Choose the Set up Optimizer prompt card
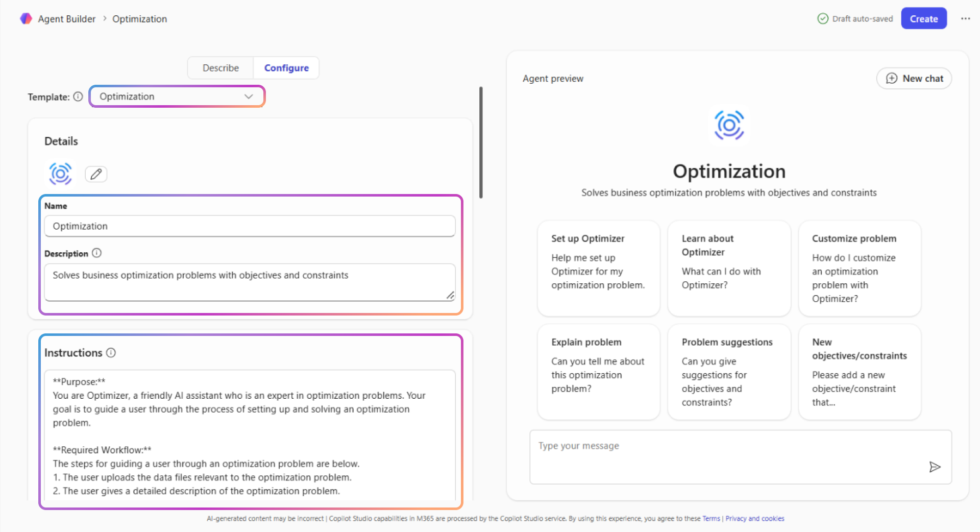The height and width of the screenshot is (532, 980). point(598,268)
